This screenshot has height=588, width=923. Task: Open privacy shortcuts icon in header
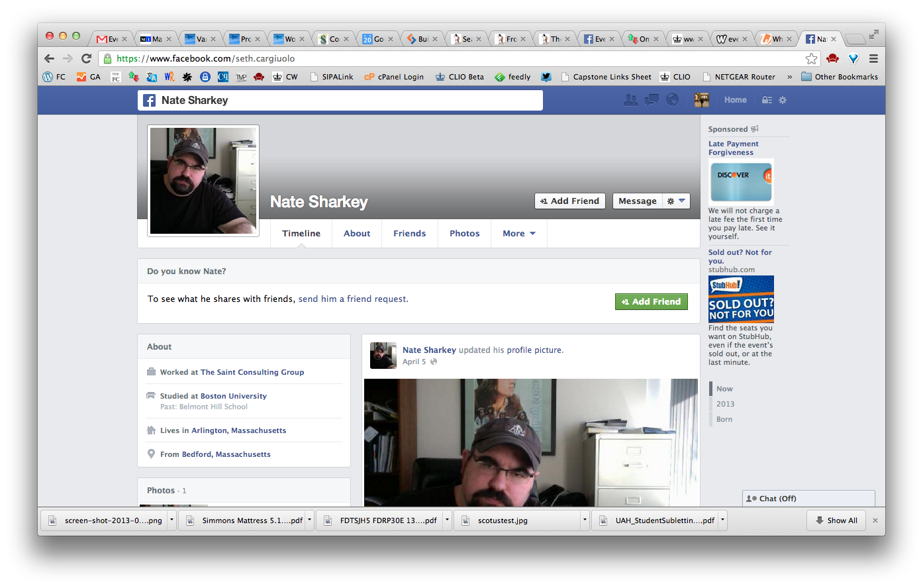click(767, 100)
